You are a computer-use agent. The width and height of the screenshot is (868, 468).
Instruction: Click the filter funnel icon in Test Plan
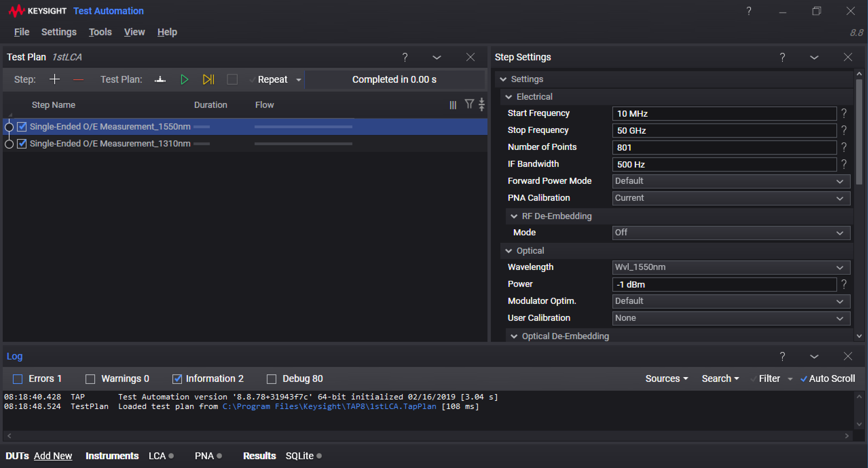coord(469,104)
